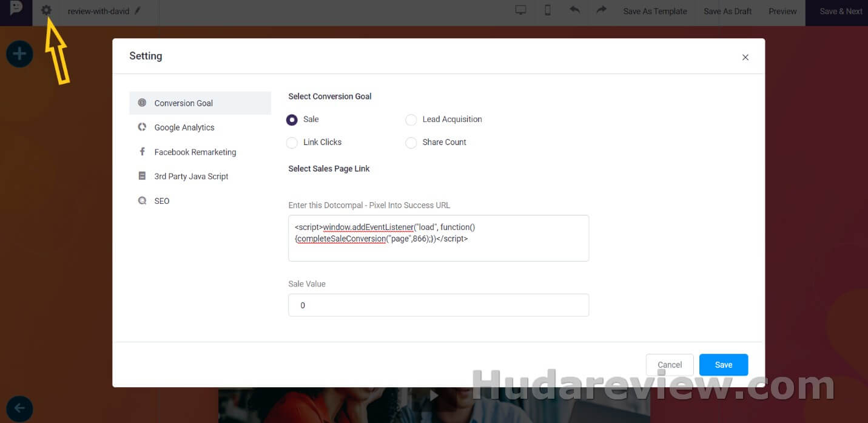868x423 pixels.
Task: Select the Sale radio button
Action: [292, 120]
